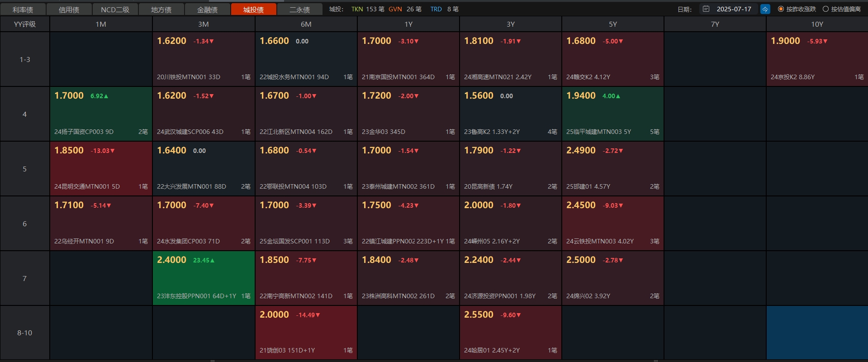Open the 24武汉城建SCP006 43D cell
The height and width of the screenshot is (362, 868).
click(204, 114)
